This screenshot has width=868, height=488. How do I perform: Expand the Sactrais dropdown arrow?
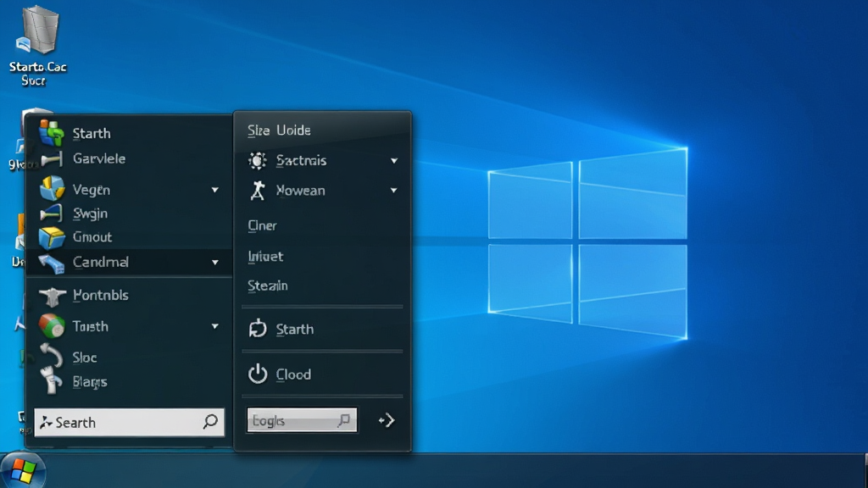tap(394, 161)
